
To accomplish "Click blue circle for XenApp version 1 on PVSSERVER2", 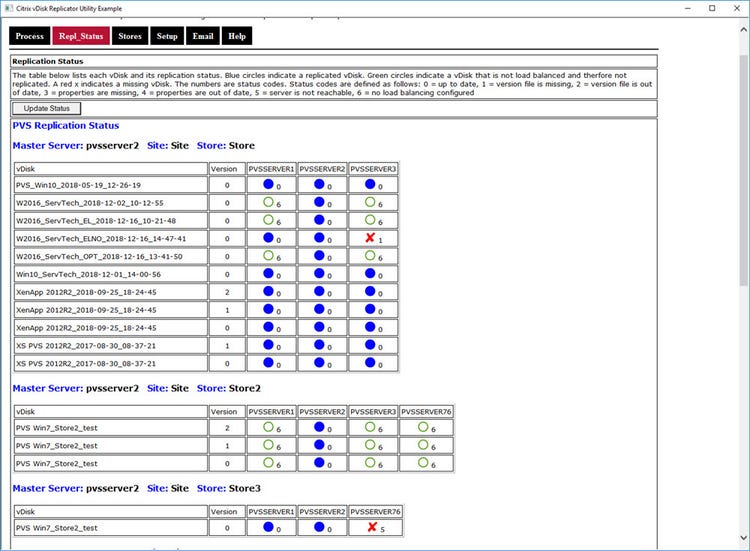I will pos(319,309).
